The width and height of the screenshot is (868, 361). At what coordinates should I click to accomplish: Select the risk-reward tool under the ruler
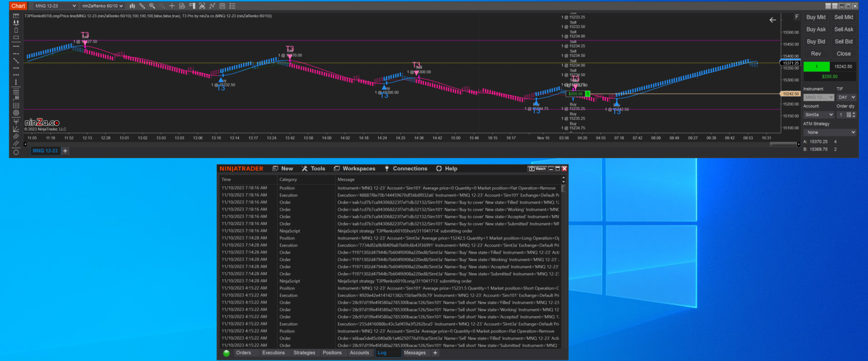[16, 22]
